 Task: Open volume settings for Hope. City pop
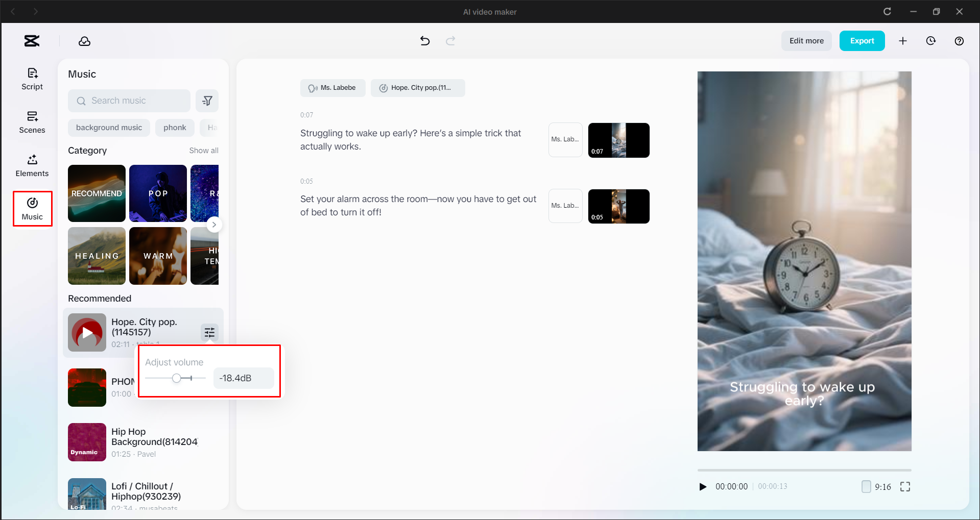point(209,332)
